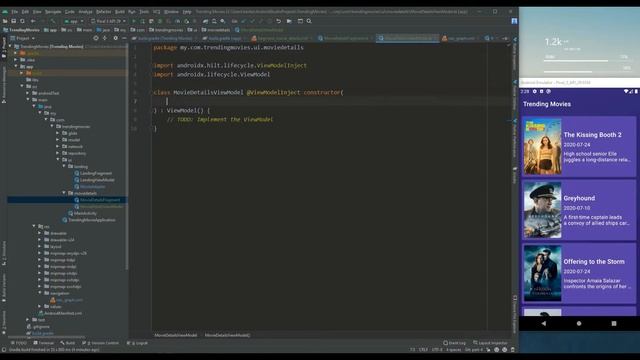Click the Search Everywhere magnifier icon
The height and width of the screenshot is (360, 640).
click(309, 21)
